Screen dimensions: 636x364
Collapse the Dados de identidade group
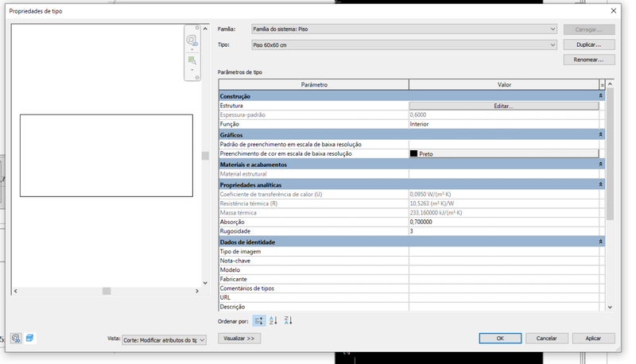[x=600, y=242]
